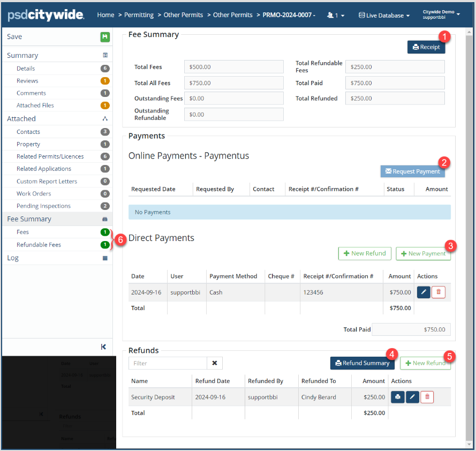Click the New Payment button

pyautogui.click(x=423, y=253)
